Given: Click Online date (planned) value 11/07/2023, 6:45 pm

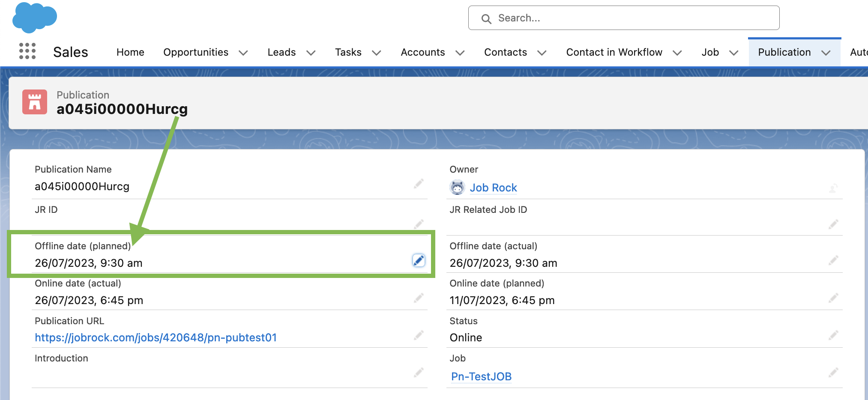Looking at the screenshot, I should [x=502, y=300].
